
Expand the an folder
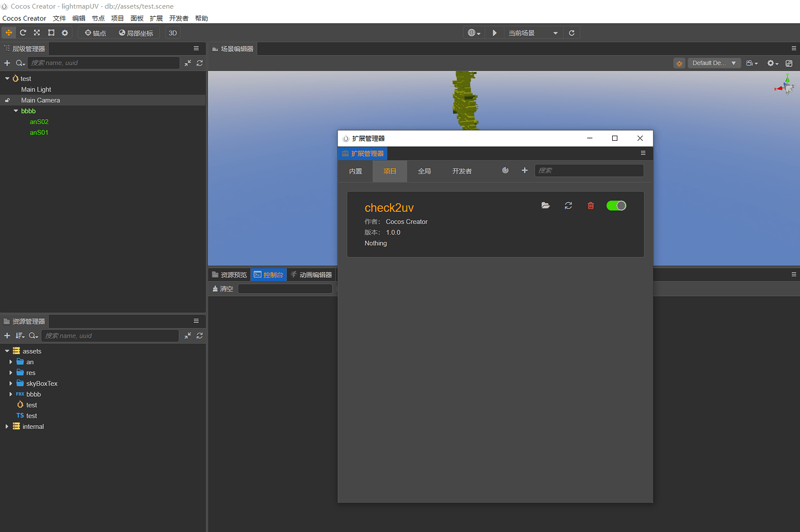pos(10,362)
